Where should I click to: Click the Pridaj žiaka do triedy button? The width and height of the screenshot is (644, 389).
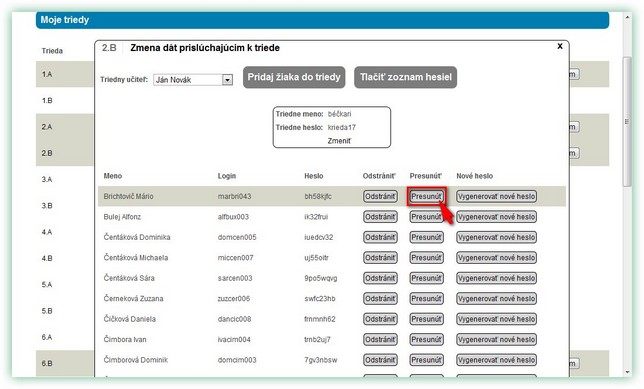click(x=294, y=77)
